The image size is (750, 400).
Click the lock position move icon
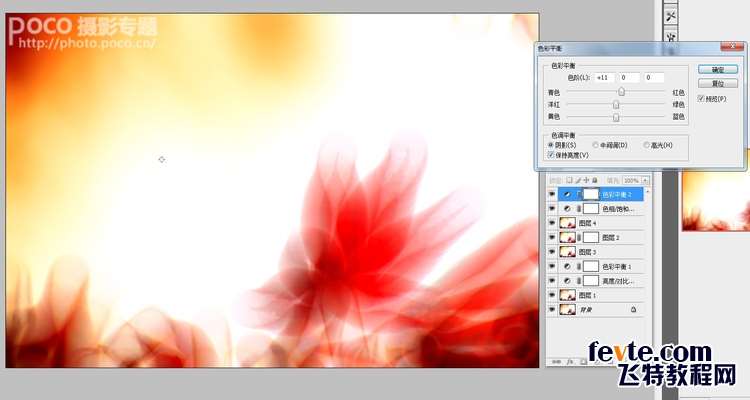[x=586, y=180]
